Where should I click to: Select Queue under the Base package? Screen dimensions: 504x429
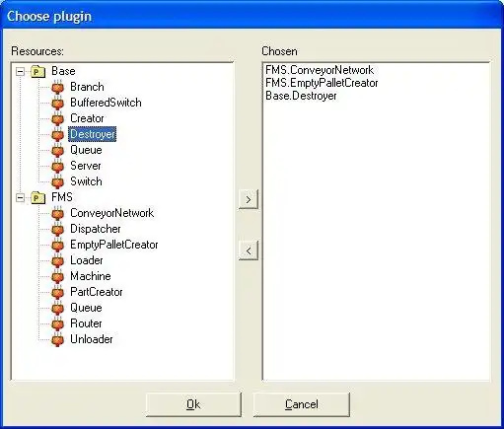86,150
